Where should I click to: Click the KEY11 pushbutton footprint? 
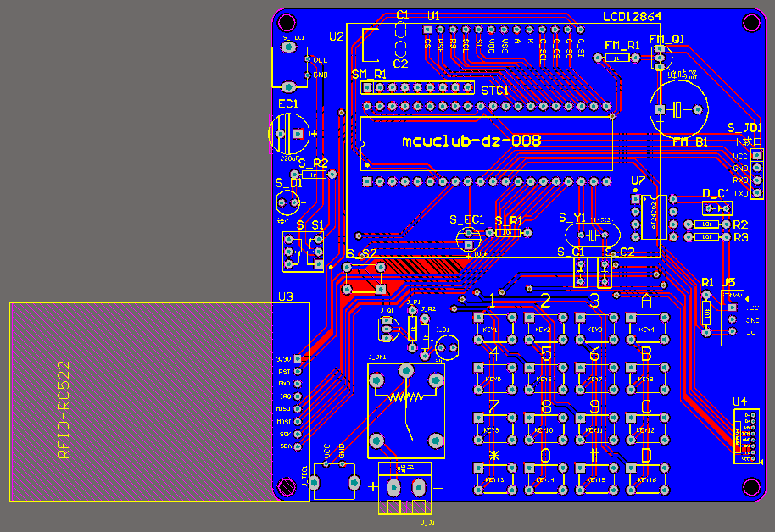coord(597,429)
